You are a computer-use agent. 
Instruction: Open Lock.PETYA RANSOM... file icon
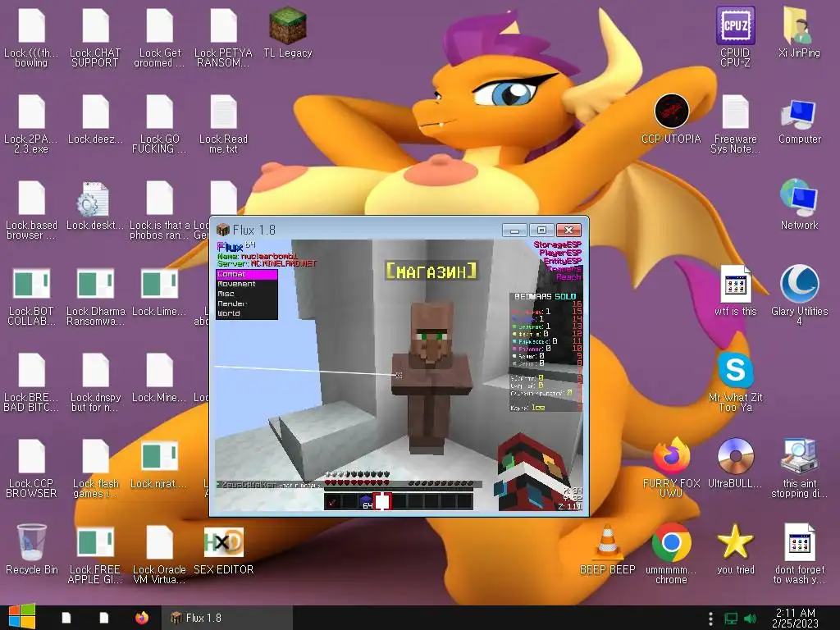pyautogui.click(x=223, y=25)
